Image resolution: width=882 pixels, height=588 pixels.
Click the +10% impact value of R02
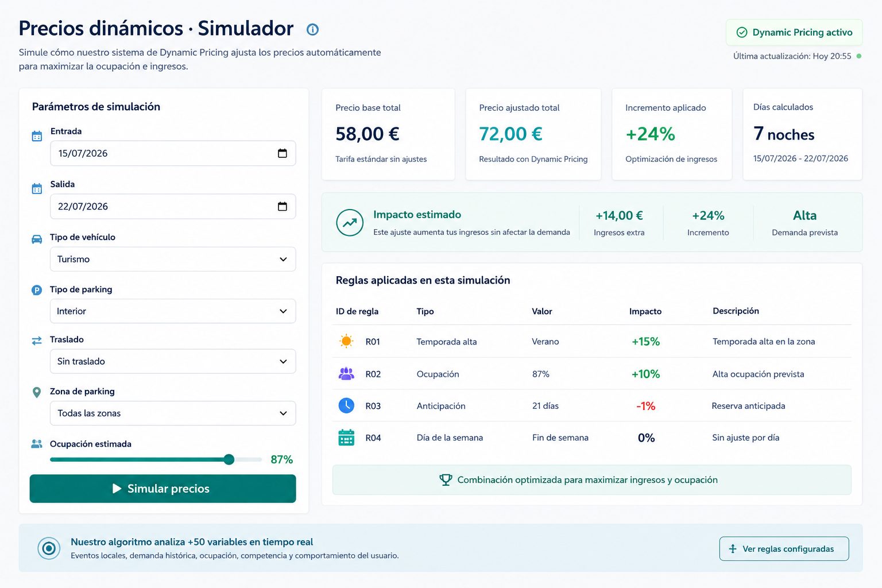[x=646, y=374]
